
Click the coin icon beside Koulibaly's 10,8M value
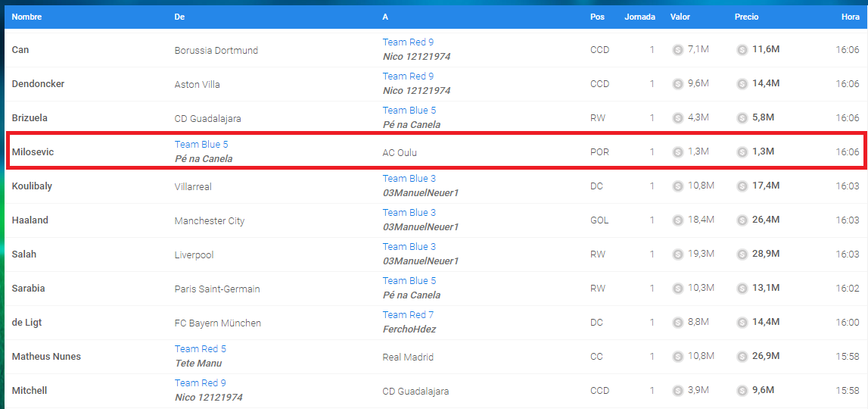coord(678,186)
